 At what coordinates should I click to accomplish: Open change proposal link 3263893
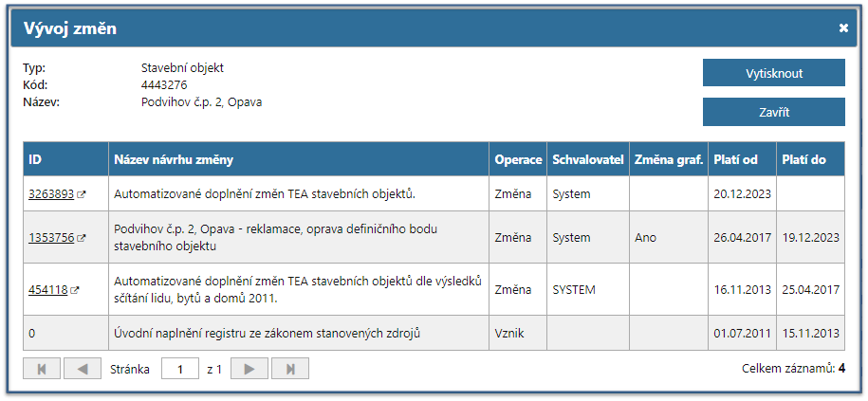coord(51,194)
